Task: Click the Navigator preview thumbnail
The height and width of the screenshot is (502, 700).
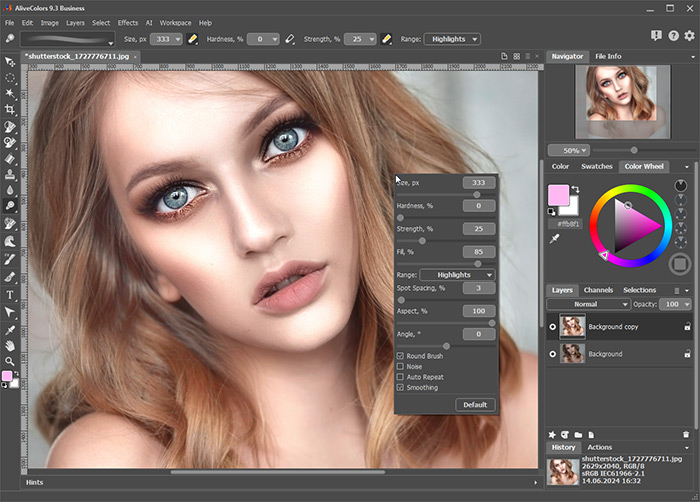Action: pos(623,102)
